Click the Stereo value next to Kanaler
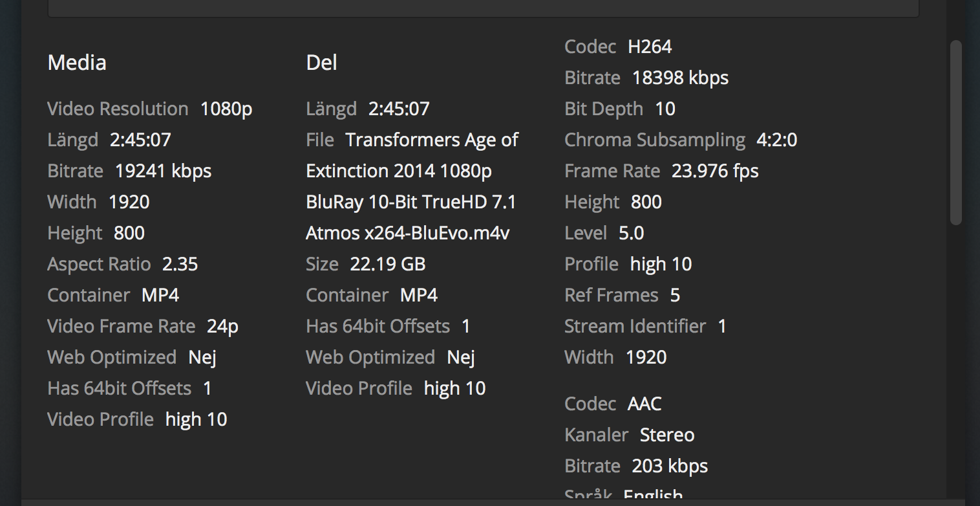The height and width of the screenshot is (506, 980). point(667,435)
